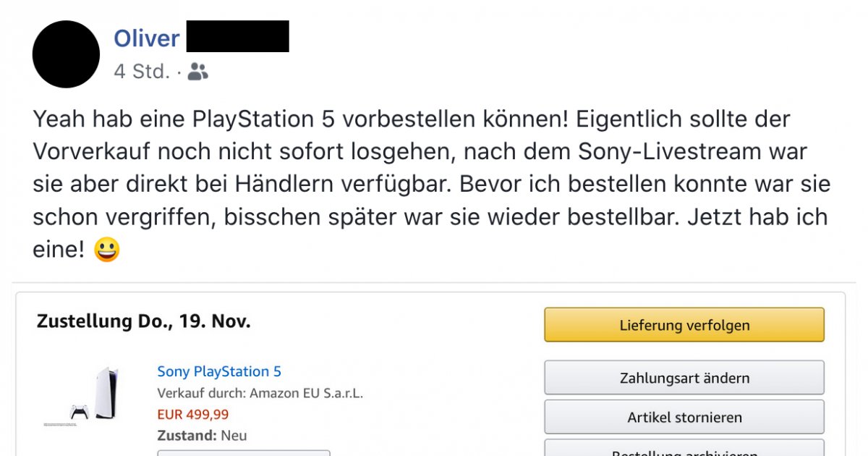Image resolution: width=868 pixels, height=456 pixels.
Task: Click the Verkauf durch Amazon EU S.a.r.L. text
Action: pyautogui.click(x=260, y=394)
